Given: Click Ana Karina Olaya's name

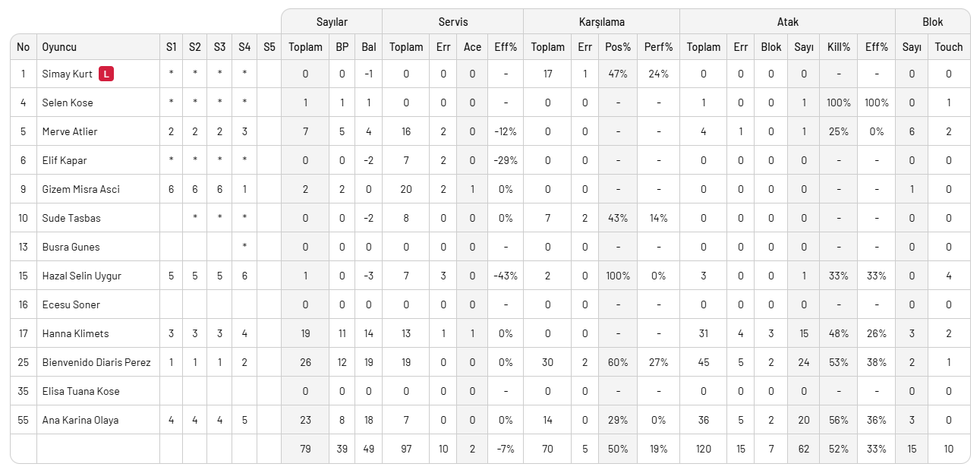Looking at the screenshot, I should coord(80,420).
